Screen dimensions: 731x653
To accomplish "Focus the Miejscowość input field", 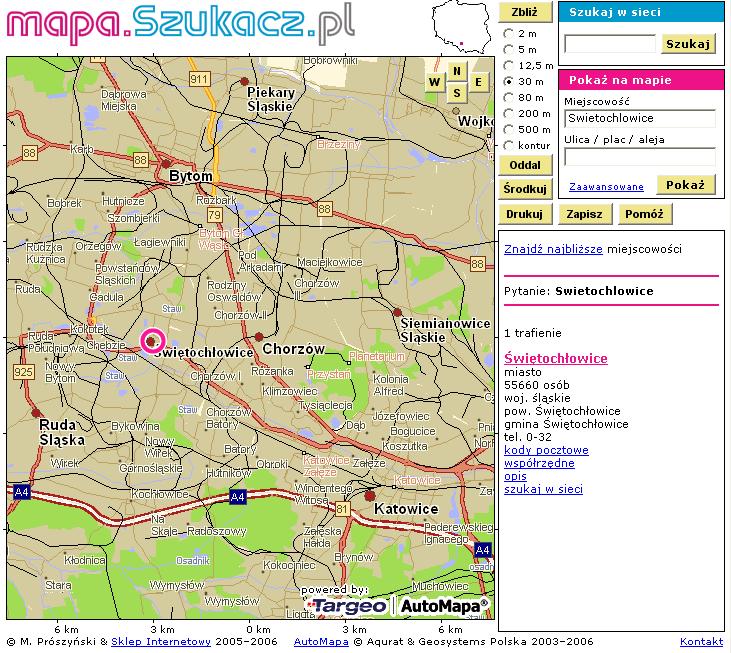I will point(639,118).
